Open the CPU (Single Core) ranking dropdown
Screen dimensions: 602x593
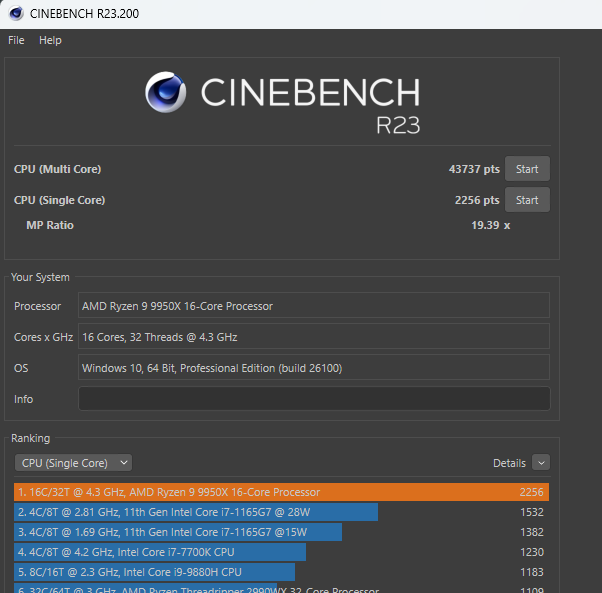[73, 463]
